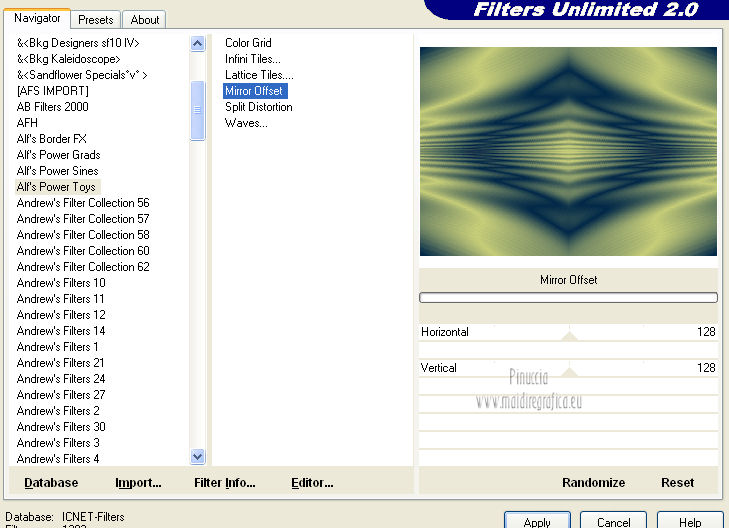Select Andrew's Filter Collection 60
This screenshot has height=528, width=729.
pos(83,251)
